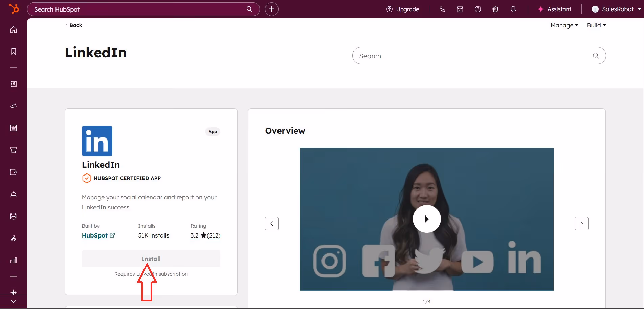Expand the sidebar using the bottom chevron
The width and height of the screenshot is (644, 309).
[x=14, y=301]
